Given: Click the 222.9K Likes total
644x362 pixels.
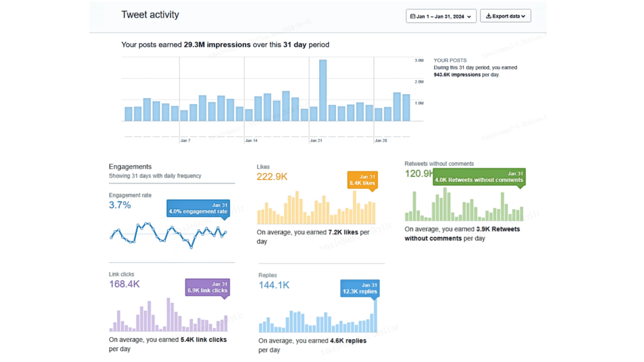Looking at the screenshot, I should coord(272,177).
